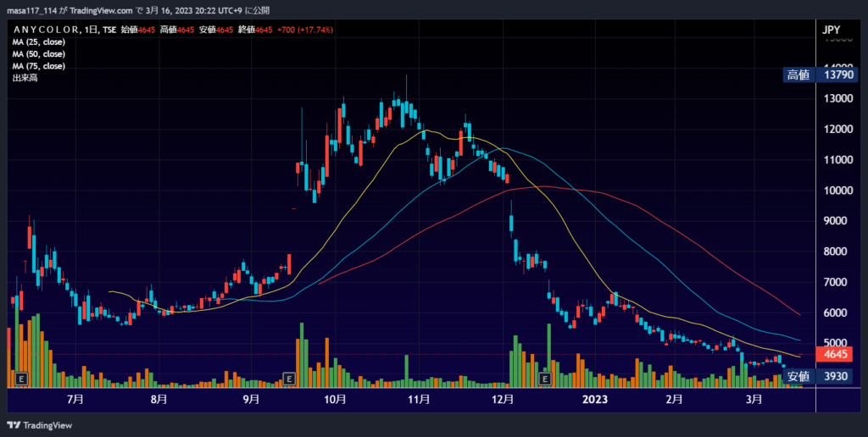Click the +700 (+17.74%) change value
Screen dimensions: 868x437
click(x=305, y=30)
